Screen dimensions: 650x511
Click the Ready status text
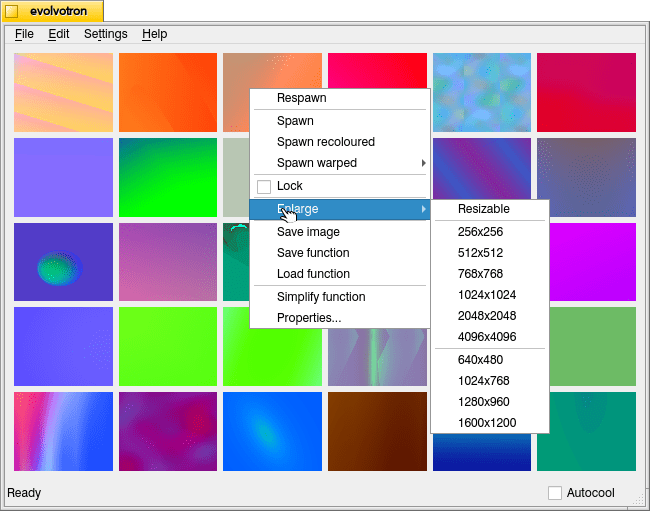coord(24,493)
